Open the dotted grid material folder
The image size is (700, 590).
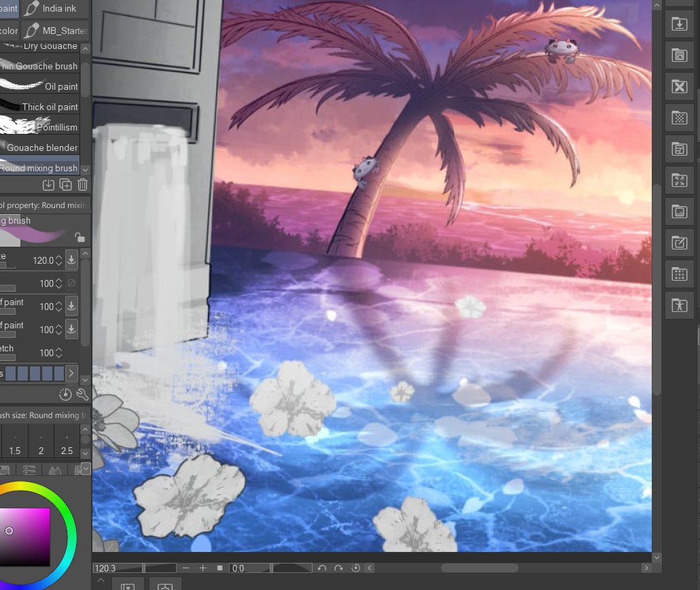tap(680, 274)
